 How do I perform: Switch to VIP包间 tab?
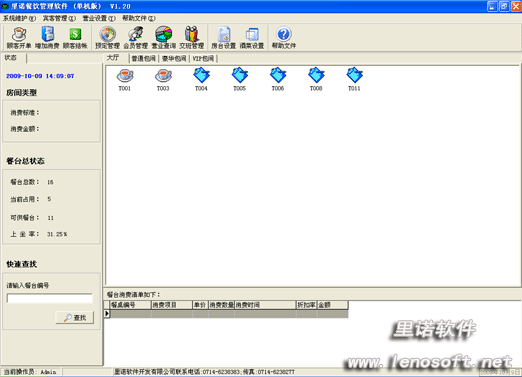pos(203,59)
